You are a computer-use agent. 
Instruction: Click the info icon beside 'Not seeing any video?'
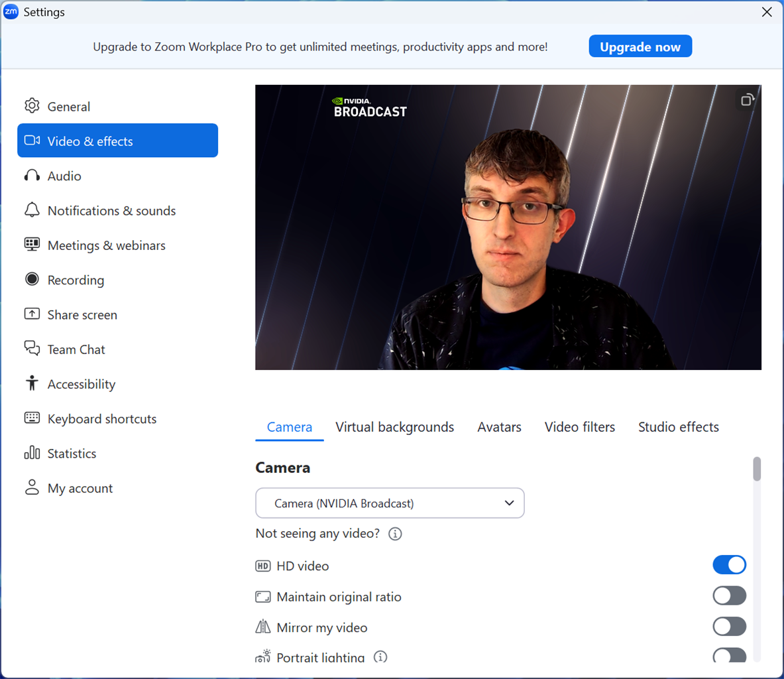pos(395,534)
